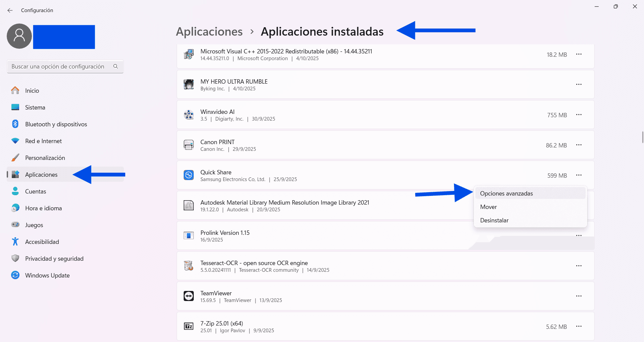Click the Microsoft Visual C++ Redistributable icon
644x342 pixels.
(189, 54)
